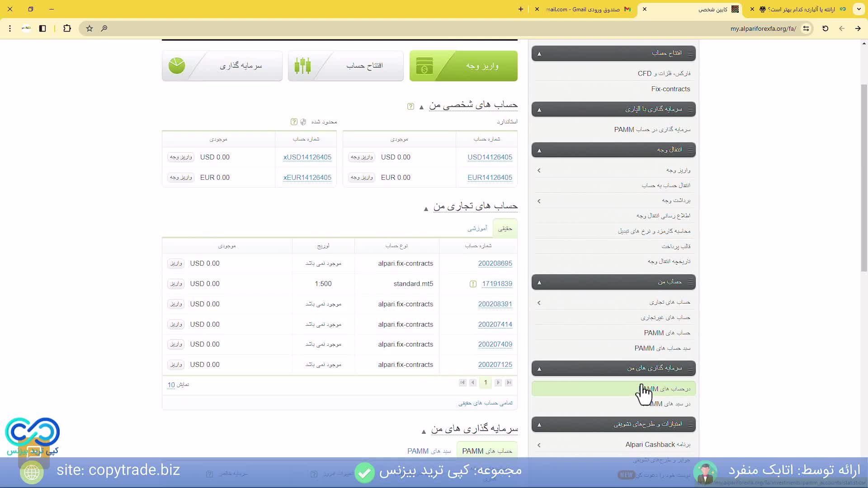
Task: Switch to the 'آموزشی' accounts tab
Action: point(477,229)
